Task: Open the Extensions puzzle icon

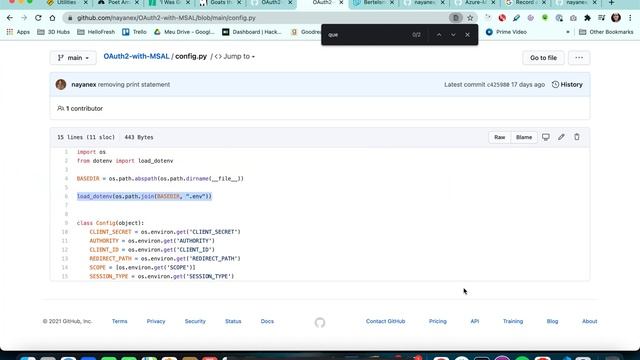Action: point(587,18)
